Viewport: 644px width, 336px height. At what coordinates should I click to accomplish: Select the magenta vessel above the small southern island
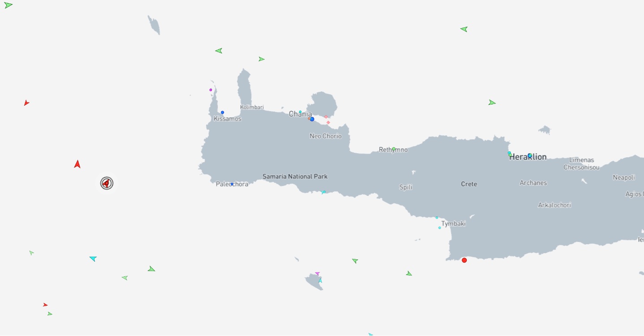point(317,273)
